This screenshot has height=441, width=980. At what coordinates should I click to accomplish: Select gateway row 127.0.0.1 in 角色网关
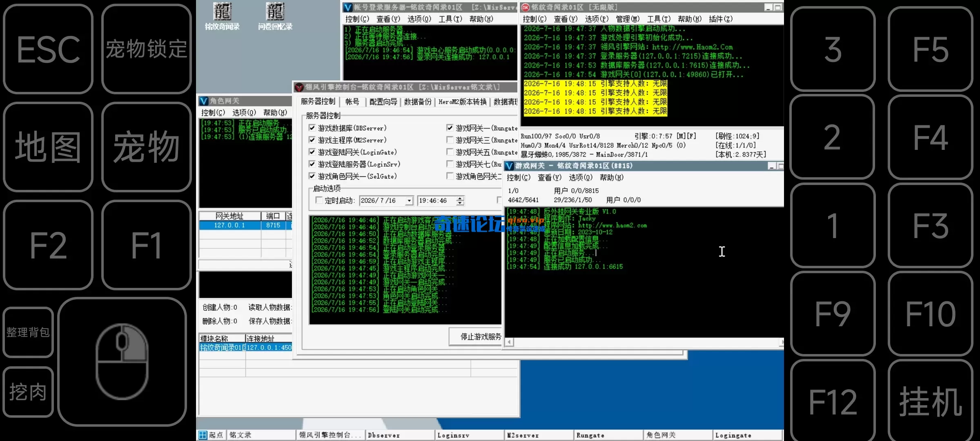pos(245,225)
